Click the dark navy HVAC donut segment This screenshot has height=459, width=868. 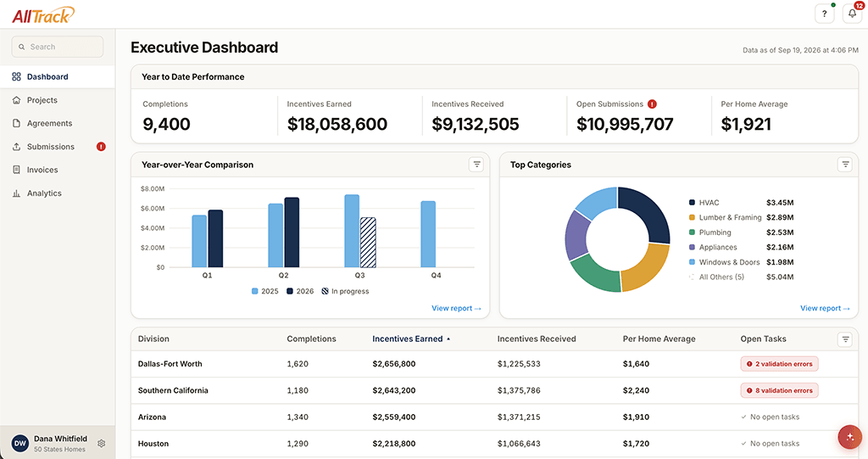point(648,212)
